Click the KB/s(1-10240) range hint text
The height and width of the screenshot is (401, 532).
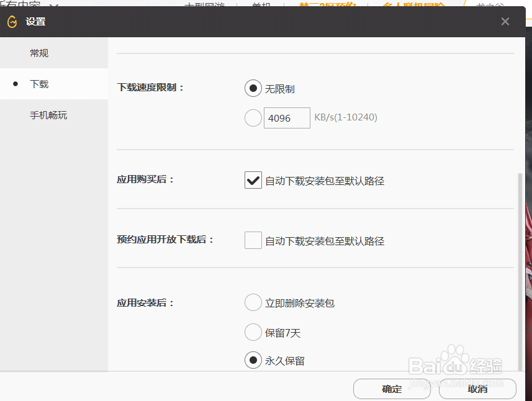(x=346, y=117)
